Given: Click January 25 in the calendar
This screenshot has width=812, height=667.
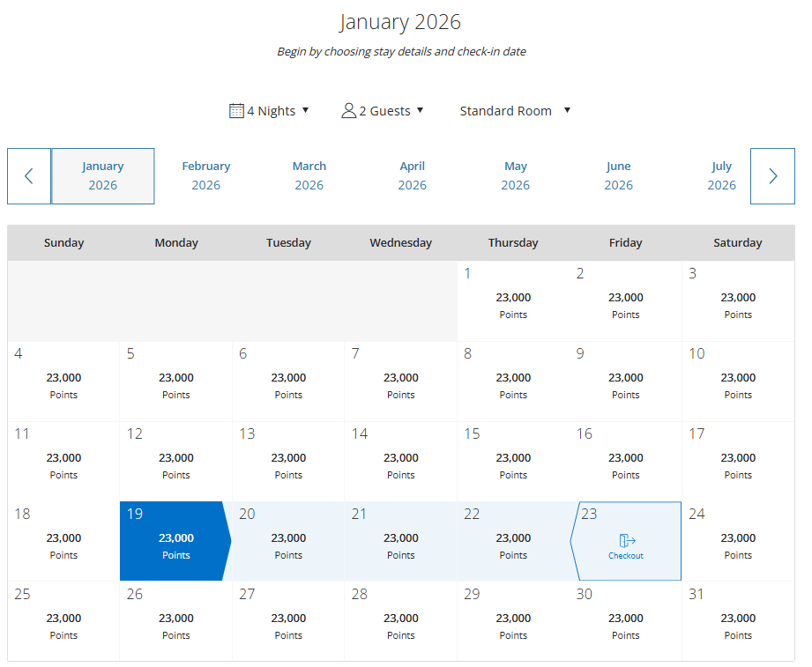Looking at the screenshot, I should (63, 622).
